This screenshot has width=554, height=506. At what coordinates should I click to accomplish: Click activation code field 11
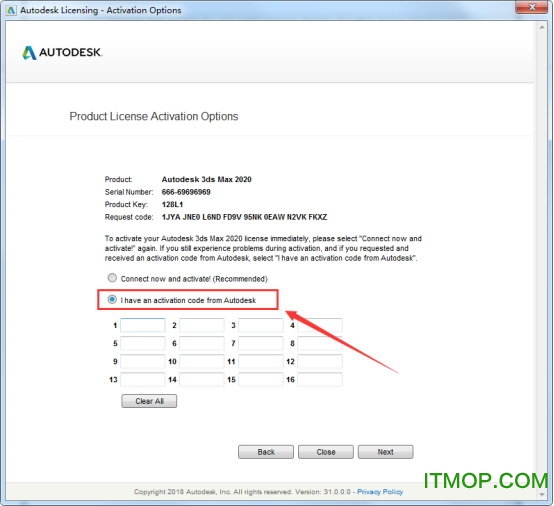pos(261,361)
